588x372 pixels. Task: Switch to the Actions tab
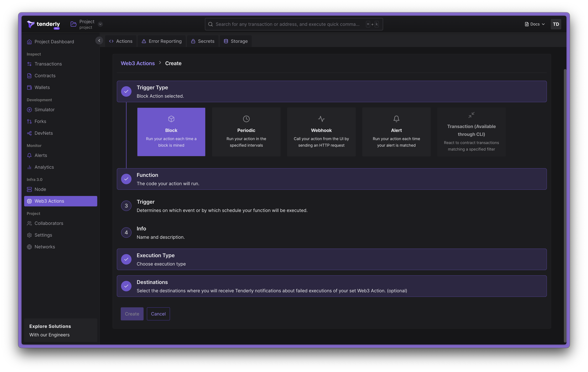(121, 41)
